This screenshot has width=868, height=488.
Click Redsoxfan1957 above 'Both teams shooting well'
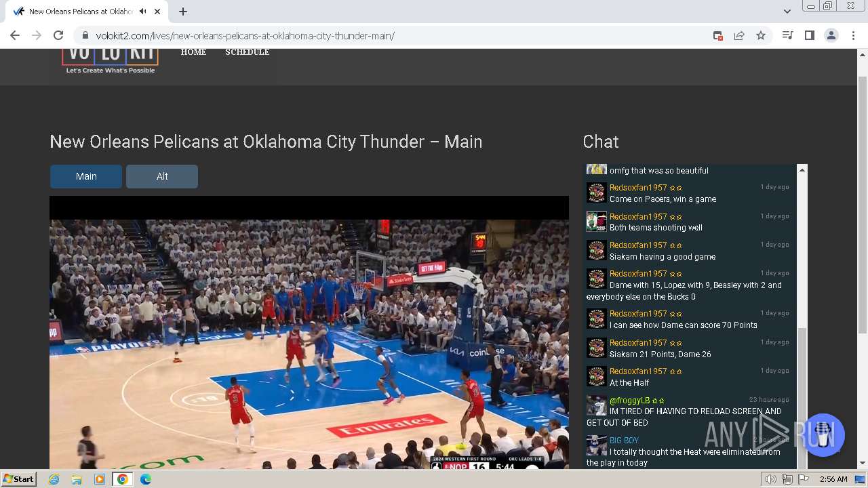pos(638,217)
